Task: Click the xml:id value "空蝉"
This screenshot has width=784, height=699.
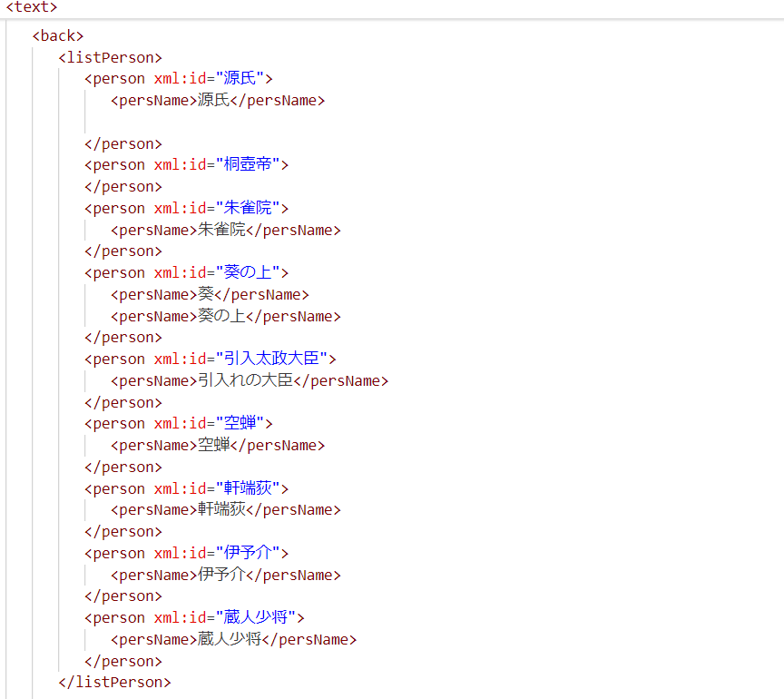Action: coord(240,423)
